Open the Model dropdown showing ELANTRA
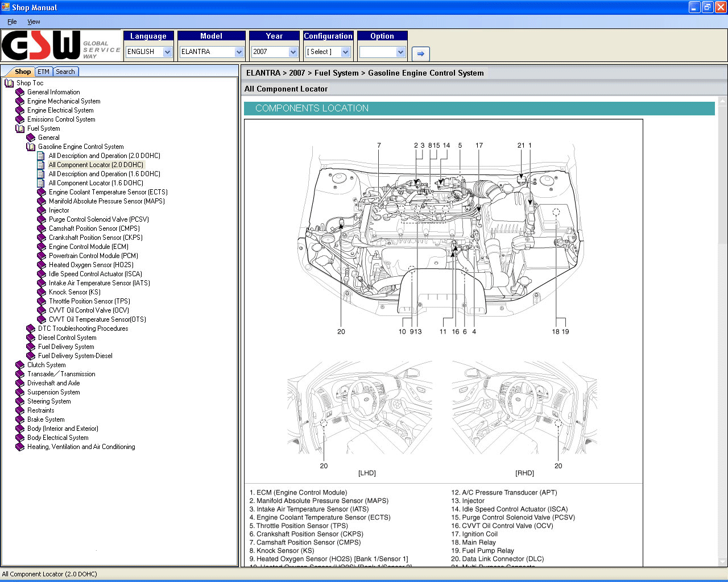 [x=212, y=52]
